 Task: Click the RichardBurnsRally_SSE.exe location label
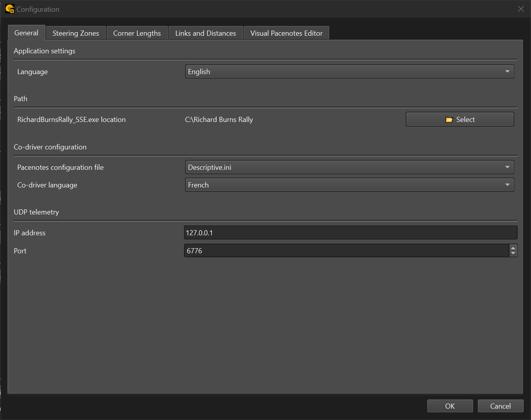coord(71,120)
